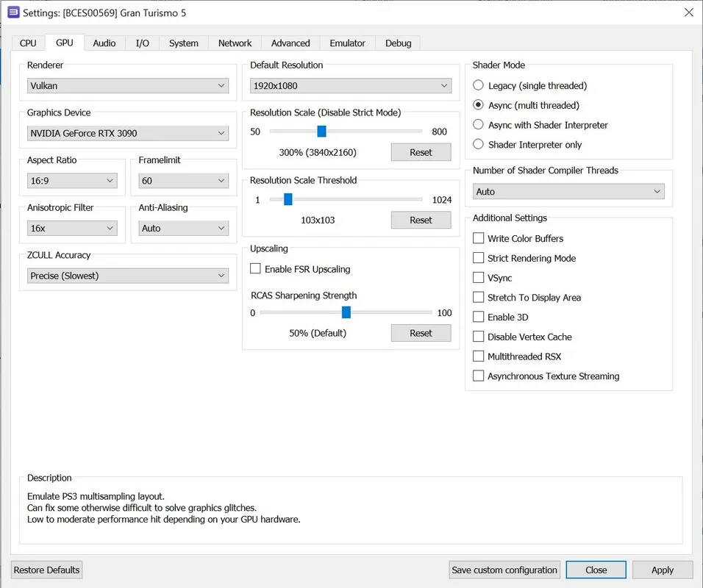
Task: Switch to the Network tab
Action: coord(235,43)
